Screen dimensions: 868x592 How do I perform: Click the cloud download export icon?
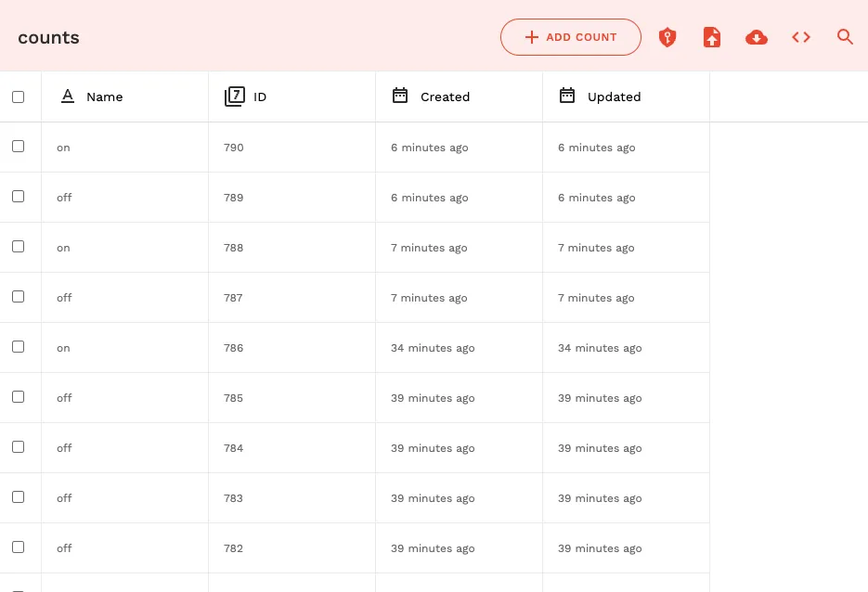click(x=757, y=37)
